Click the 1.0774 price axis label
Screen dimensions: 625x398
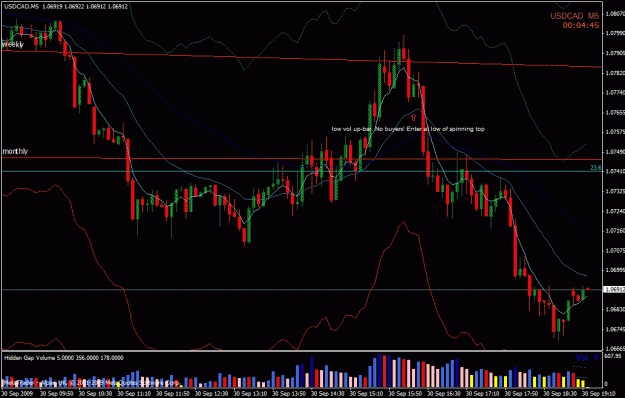click(x=615, y=92)
